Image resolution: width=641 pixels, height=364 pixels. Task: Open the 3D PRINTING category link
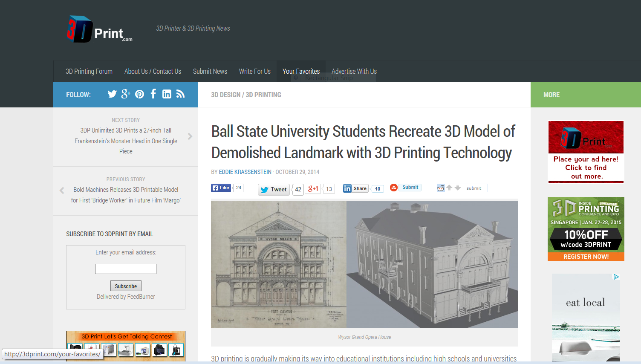point(263,95)
